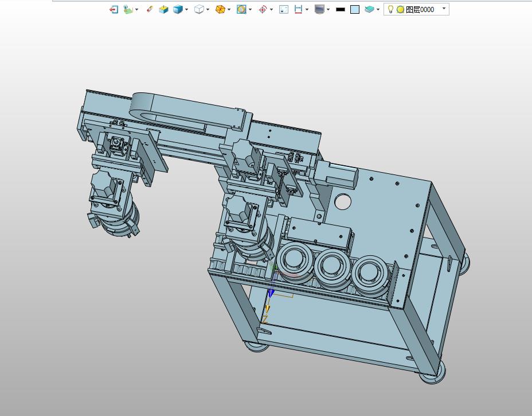Viewport: 532px width, 416px height.
Task: Open the gray display-mode monitor menu
Action: pos(320,9)
